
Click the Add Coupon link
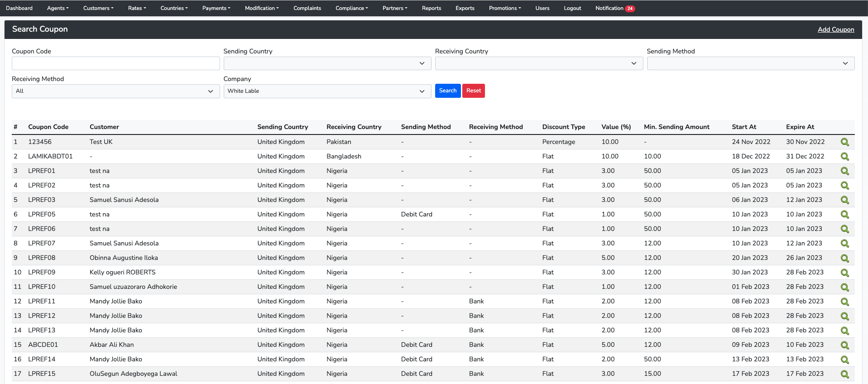pos(835,29)
